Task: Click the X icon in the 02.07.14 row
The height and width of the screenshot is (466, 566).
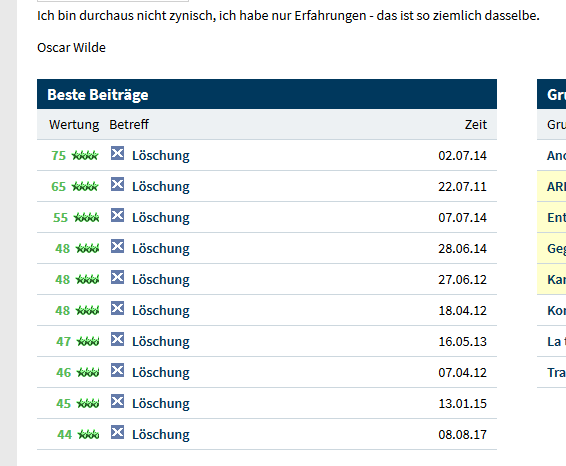Action: pos(117,153)
